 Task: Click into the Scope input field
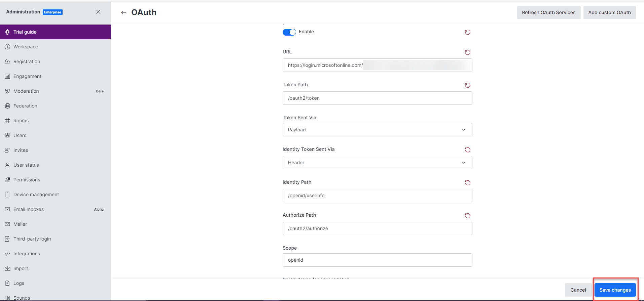point(377,260)
